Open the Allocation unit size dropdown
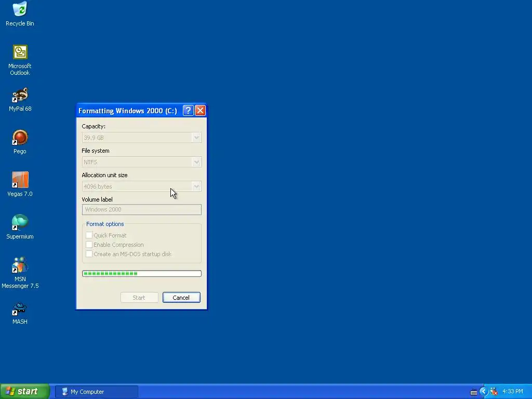Viewport: 532px width, 399px height. click(x=141, y=187)
